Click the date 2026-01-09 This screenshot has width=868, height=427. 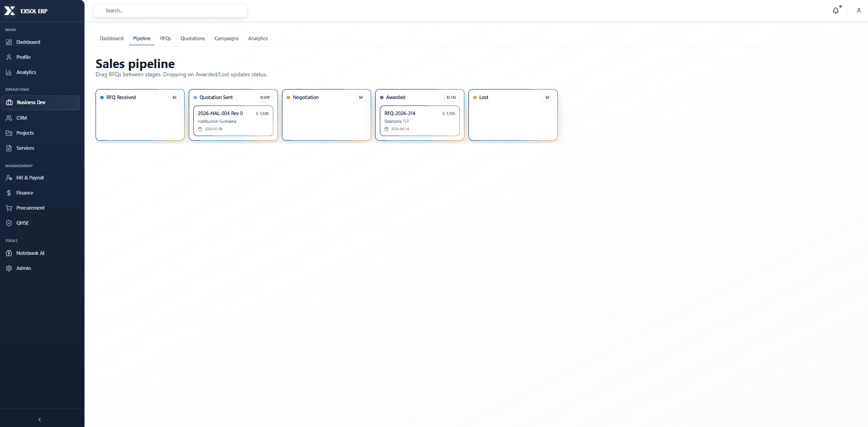(x=213, y=129)
